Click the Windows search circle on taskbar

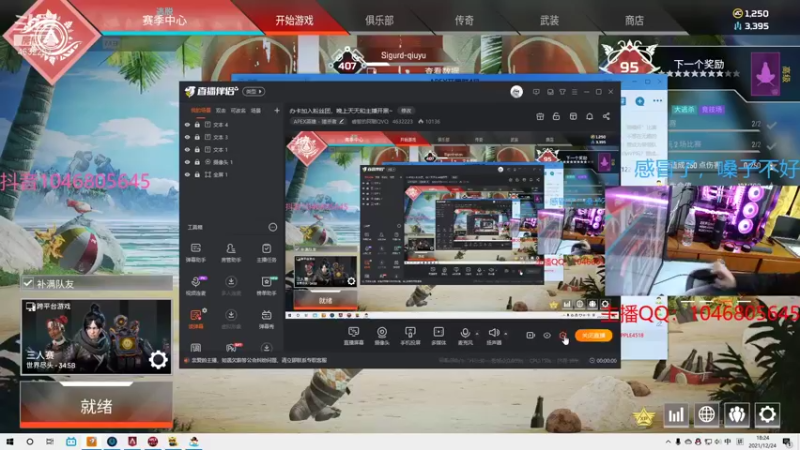point(30,441)
